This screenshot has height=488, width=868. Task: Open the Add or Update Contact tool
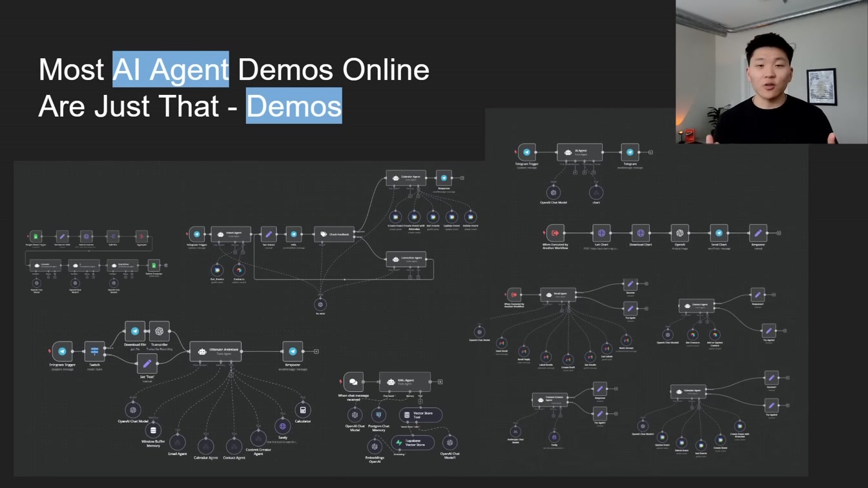pyautogui.click(x=714, y=335)
